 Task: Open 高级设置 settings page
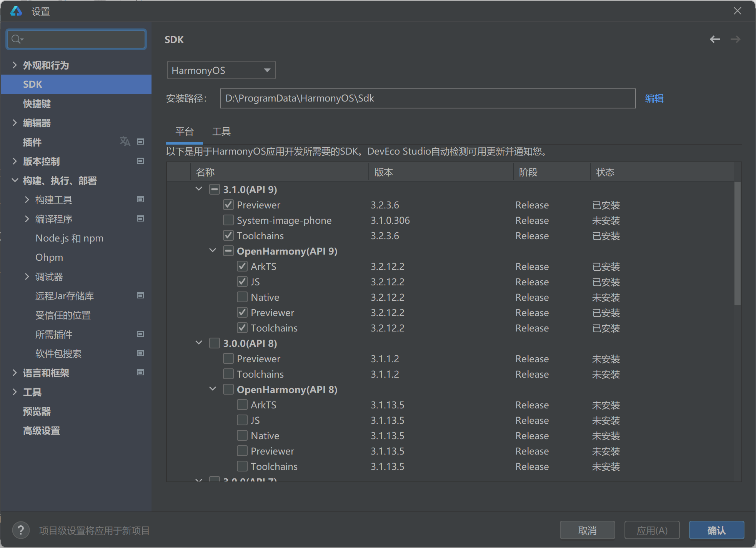coord(42,430)
